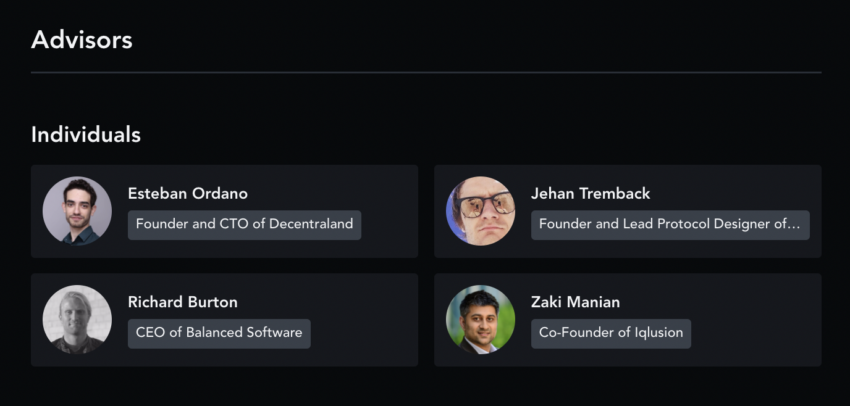Click the ellipsis ending Jehan Tremback's role tag
The height and width of the screenshot is (406, 850).
[x=794, y=226]
